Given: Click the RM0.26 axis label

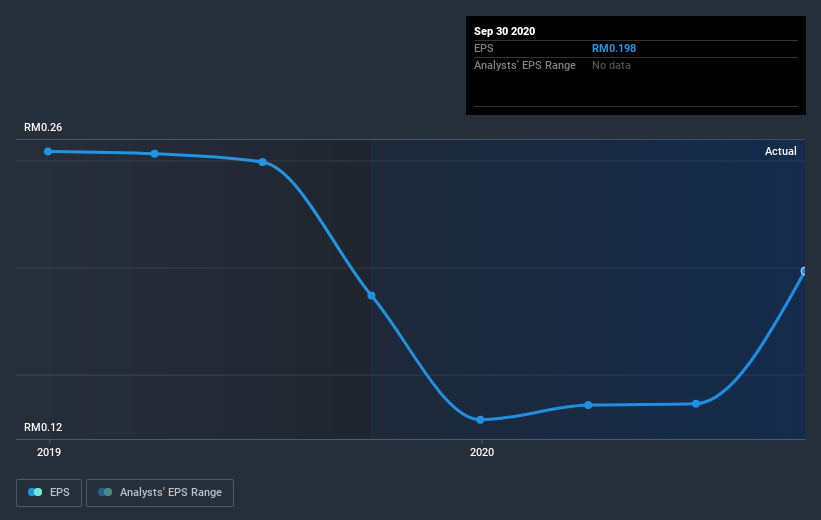Looking at the screenshot, I should click(x=43, y=127).
